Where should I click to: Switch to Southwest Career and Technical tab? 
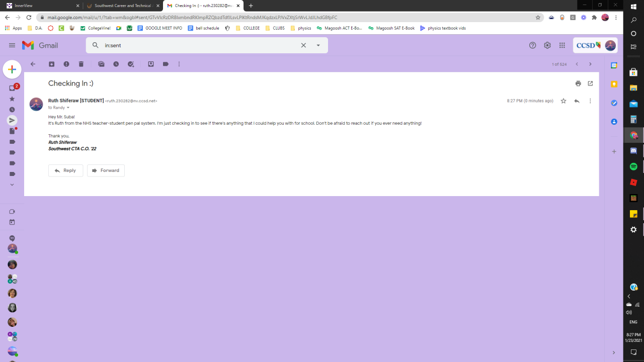click(x=123, y=6)
